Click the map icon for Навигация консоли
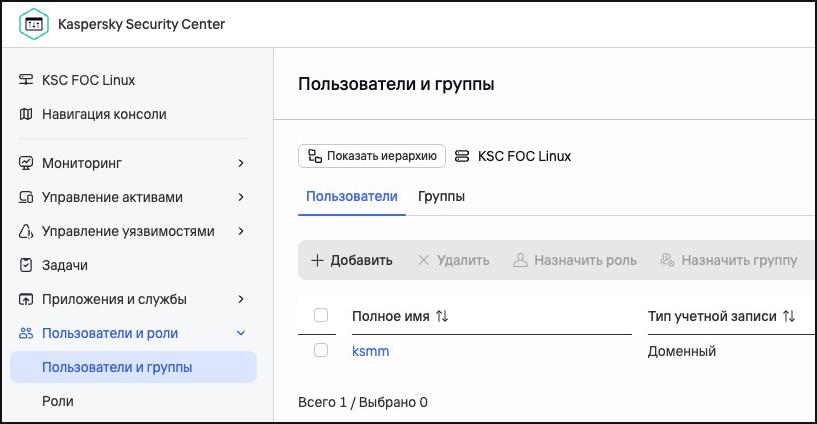Screen dimensions: 817x424 [26, 114]
